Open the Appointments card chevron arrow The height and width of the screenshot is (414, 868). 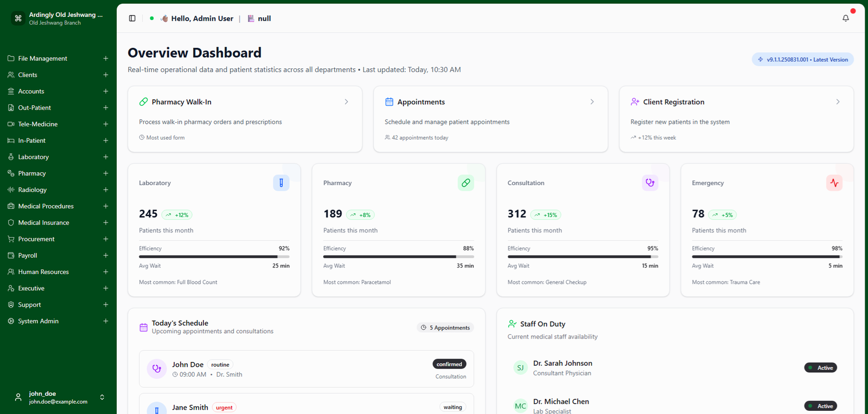(592, 102)
